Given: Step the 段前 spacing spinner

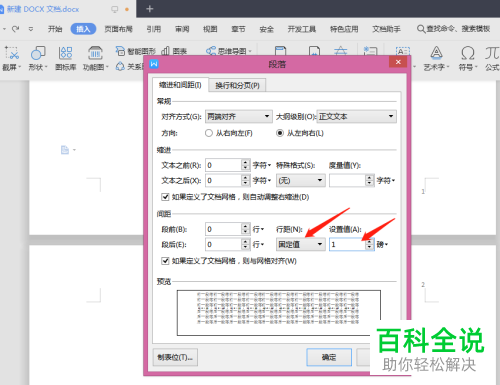Looking at the screenshot, I should (x=245, y=229).
